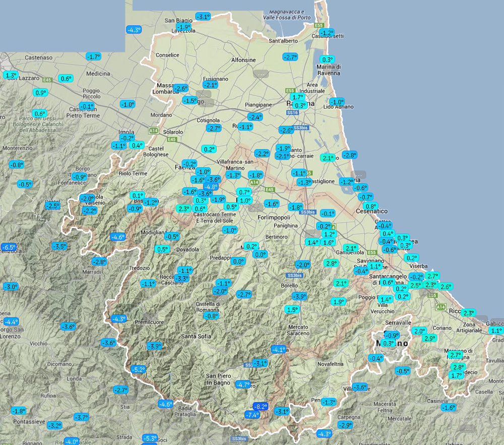Open the 1.5° marker above Mercato Saraceno
This screenshot has height=445, width=504.
point(292,309)
